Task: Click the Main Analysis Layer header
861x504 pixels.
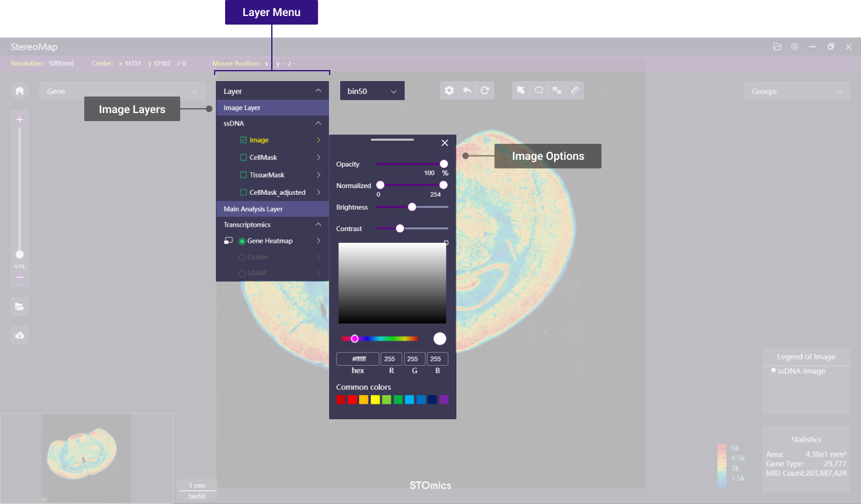Action: (272, 209)
